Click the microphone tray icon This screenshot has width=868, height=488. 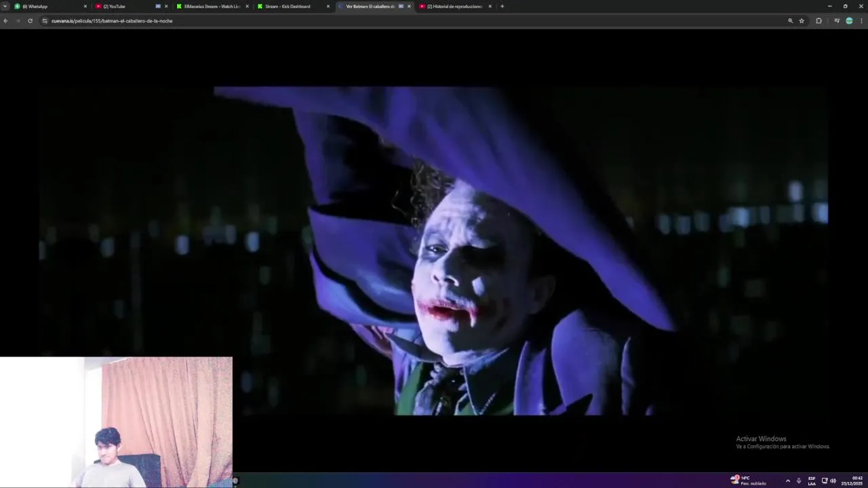(799, 481)
